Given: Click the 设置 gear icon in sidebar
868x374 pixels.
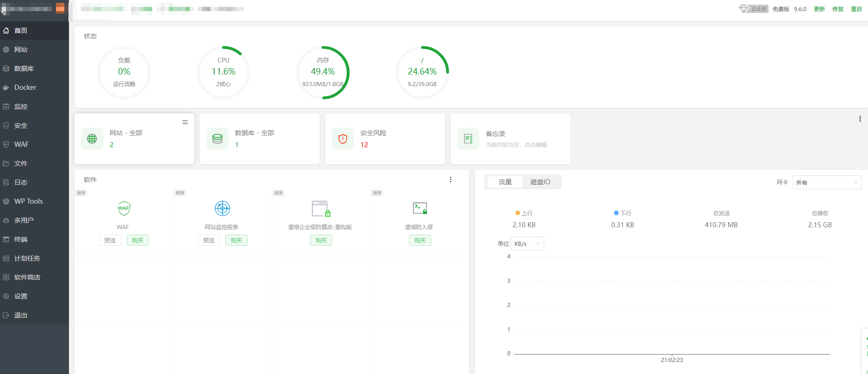Looking at the screenshot, I should point(6,296).
